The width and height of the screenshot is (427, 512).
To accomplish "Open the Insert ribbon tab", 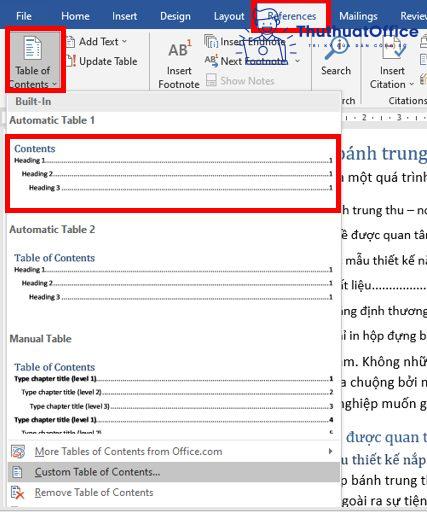I will [x=124, y=16].
